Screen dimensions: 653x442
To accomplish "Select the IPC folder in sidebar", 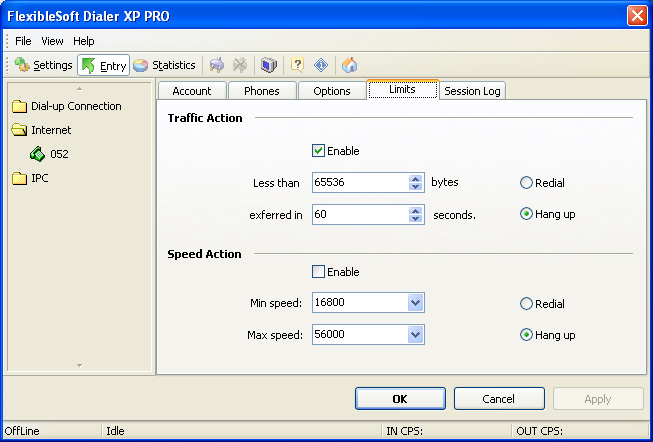I will tap(30, 178).
